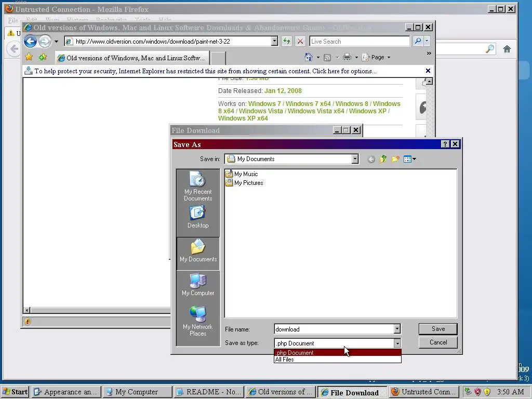Select Desktop in the places bar

point(198,217)
